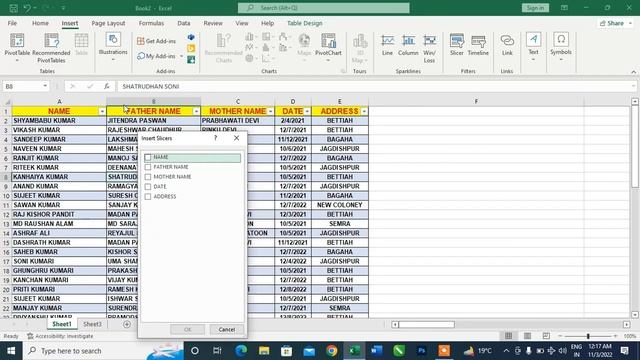The width and height of the screenshot is (640, 360).
Task: Open the Symbols menu
Action: 561,47
